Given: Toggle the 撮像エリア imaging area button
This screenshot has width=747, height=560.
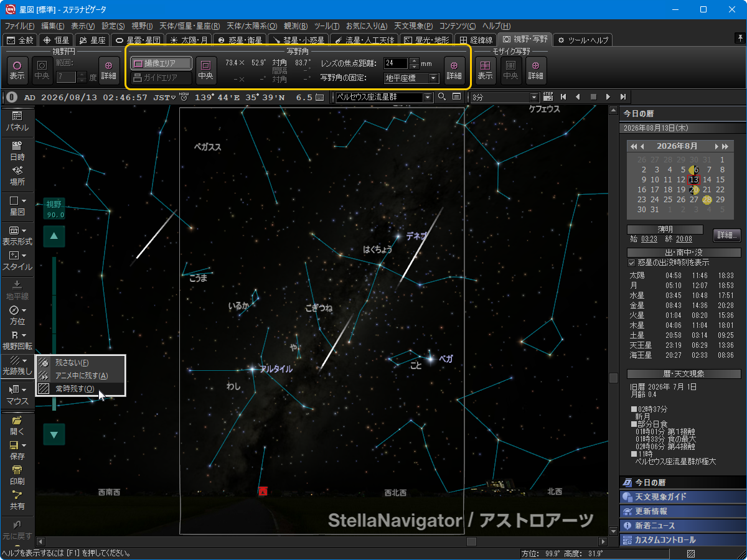Looking at the screenshot, I should click(x=161, y=63).
